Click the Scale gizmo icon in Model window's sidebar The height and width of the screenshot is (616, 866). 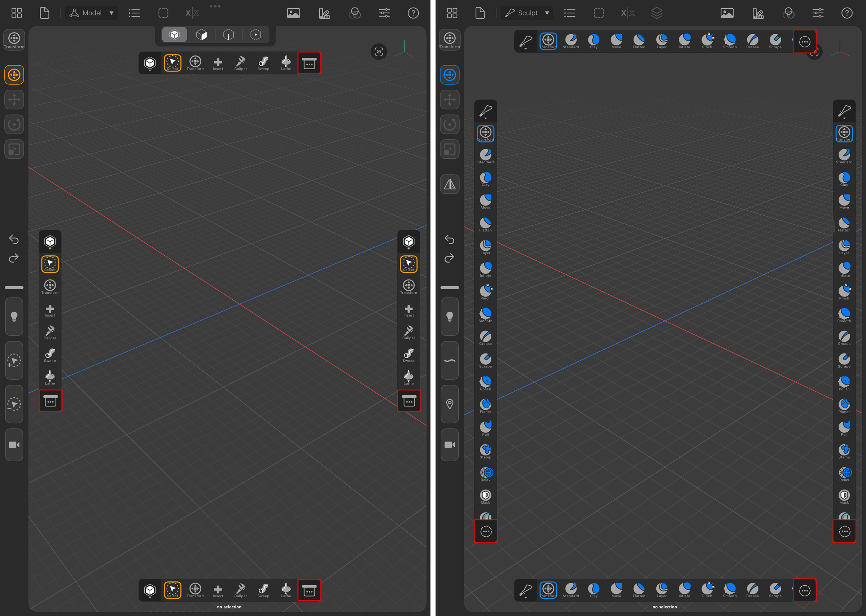click(14, 149)
